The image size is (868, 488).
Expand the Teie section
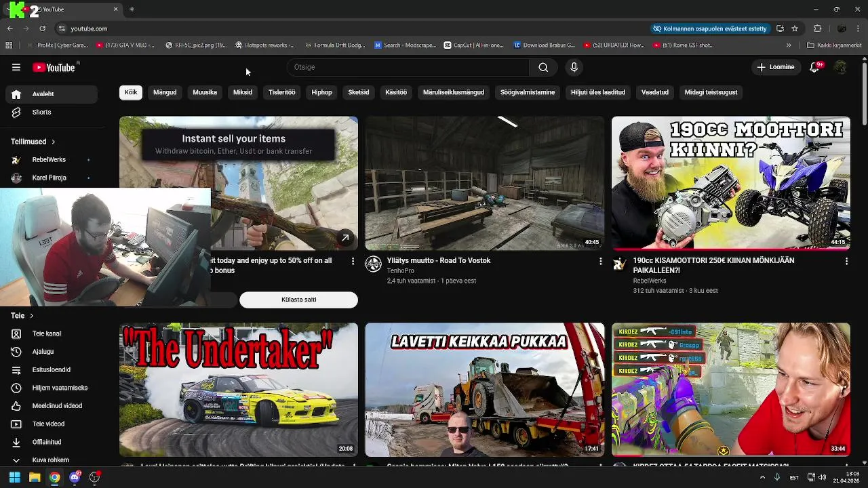click(x=22, y=316)
